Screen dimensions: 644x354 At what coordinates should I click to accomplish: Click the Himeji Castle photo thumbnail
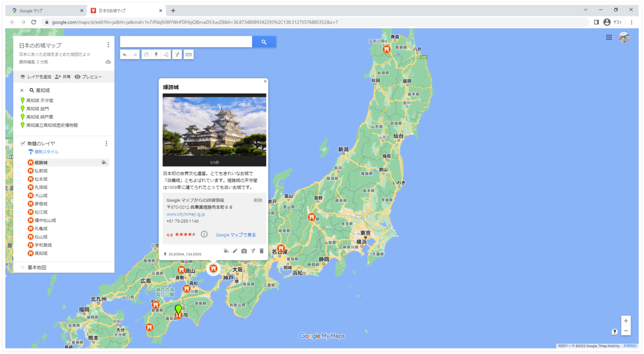click(x=214, y=126)
